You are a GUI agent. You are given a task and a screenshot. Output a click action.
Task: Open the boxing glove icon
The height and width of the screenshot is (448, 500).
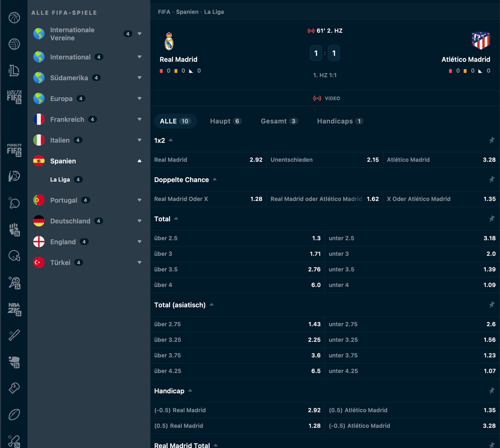[14, 388]
